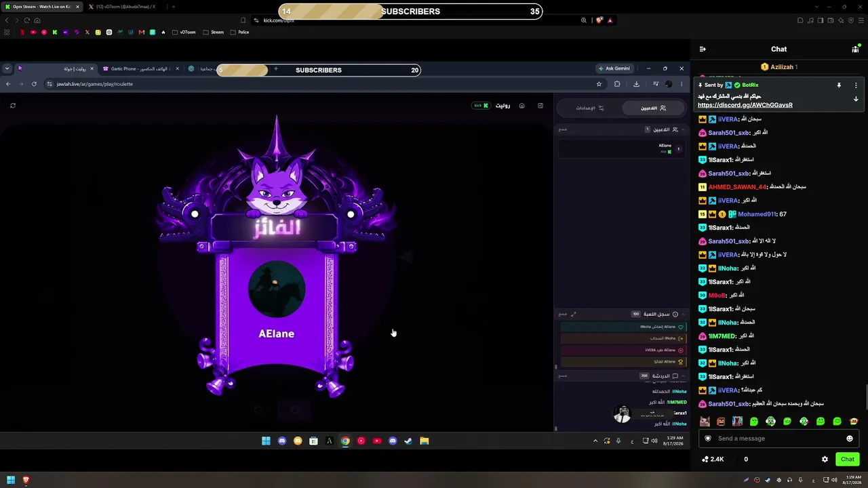Click username AHMED_SAWAN_44 in Kick chat
Screen dimensions: 868x488
click(738, 187)
